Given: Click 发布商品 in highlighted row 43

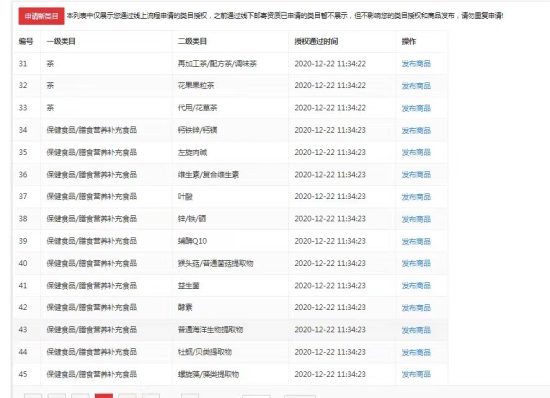Looking at the screenshot, I should click(416, 330).
